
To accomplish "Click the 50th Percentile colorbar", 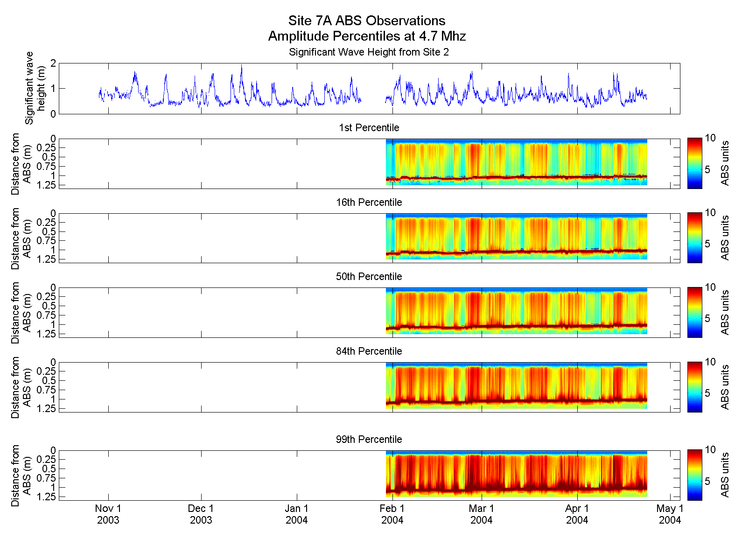I will tap(694, 312).
